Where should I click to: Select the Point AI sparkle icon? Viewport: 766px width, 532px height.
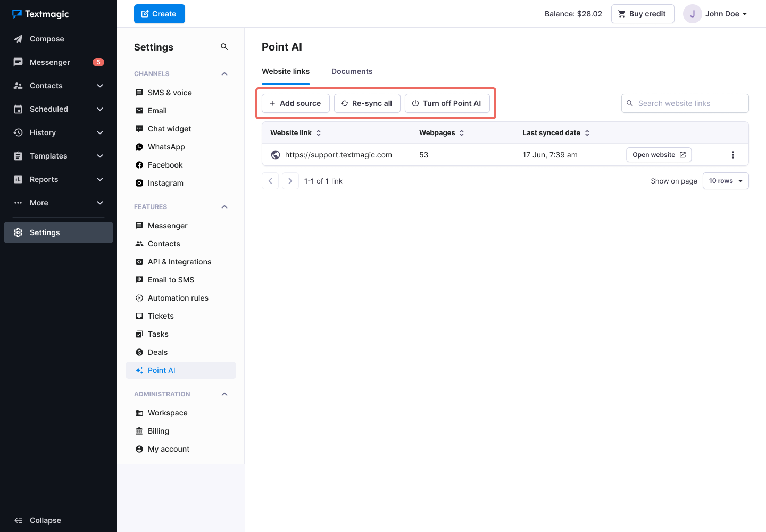tap(139, 370)
